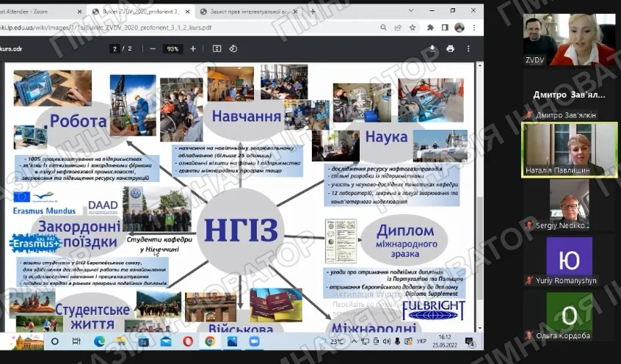Screen dimensions: 621x364
Task: Switch to Buklet_ZVDV_2020_proforient tab
Action: 141,12
